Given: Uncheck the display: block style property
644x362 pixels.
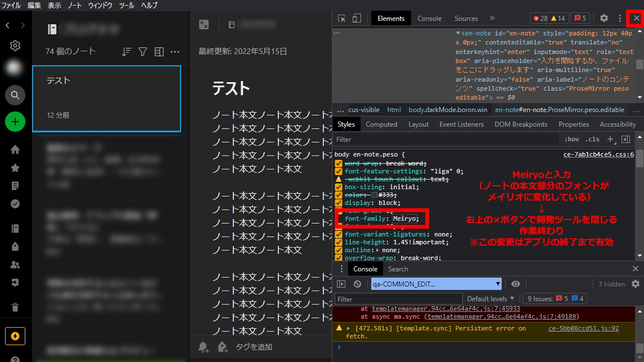Looking at the screenshot, I should 338,203.
